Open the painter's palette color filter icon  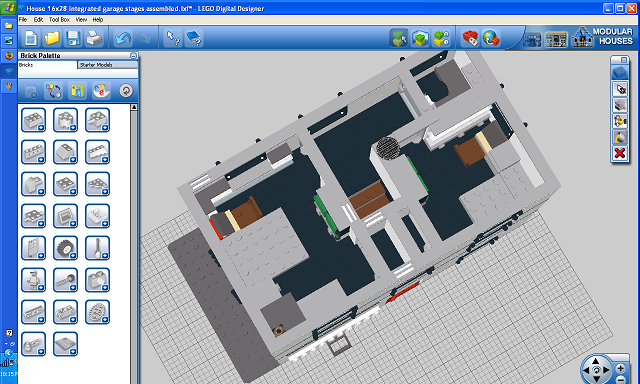point(101,91)
